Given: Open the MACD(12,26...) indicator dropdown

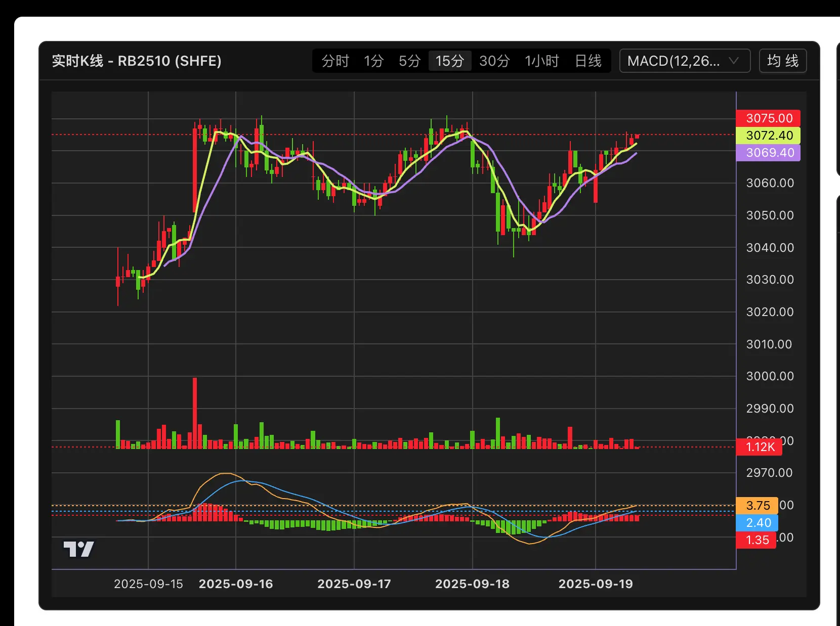Looking at the screenshot, I should point(684,61).
